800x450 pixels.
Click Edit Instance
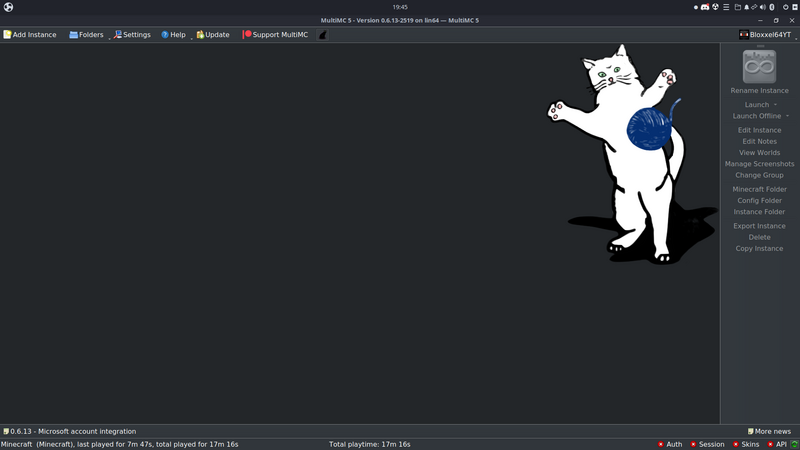[x=759, y=130]
